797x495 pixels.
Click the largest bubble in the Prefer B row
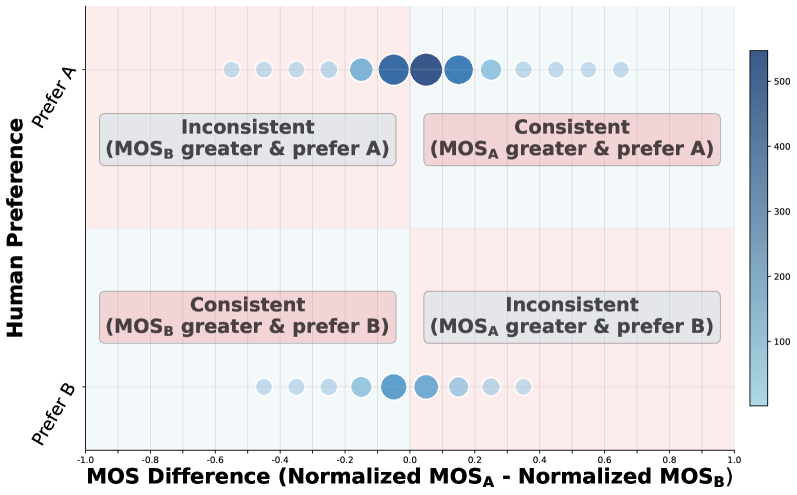[394, 387]
